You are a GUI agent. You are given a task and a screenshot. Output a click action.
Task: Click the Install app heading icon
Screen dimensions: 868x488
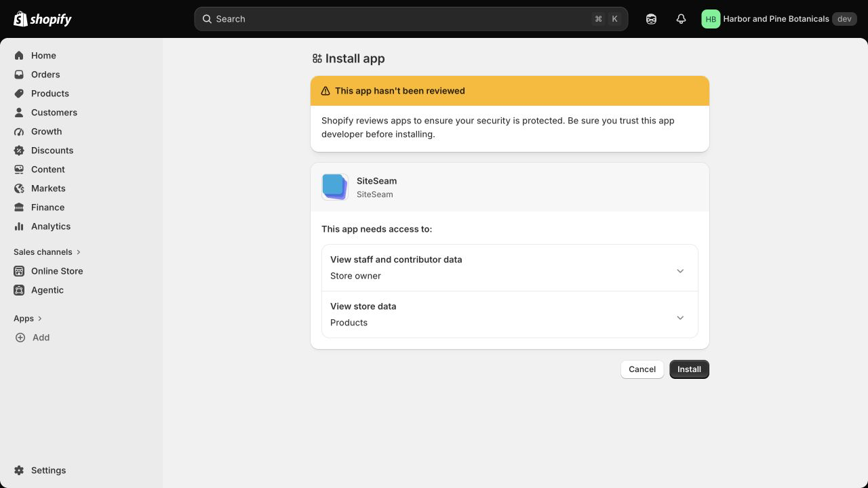coord(317,59)
